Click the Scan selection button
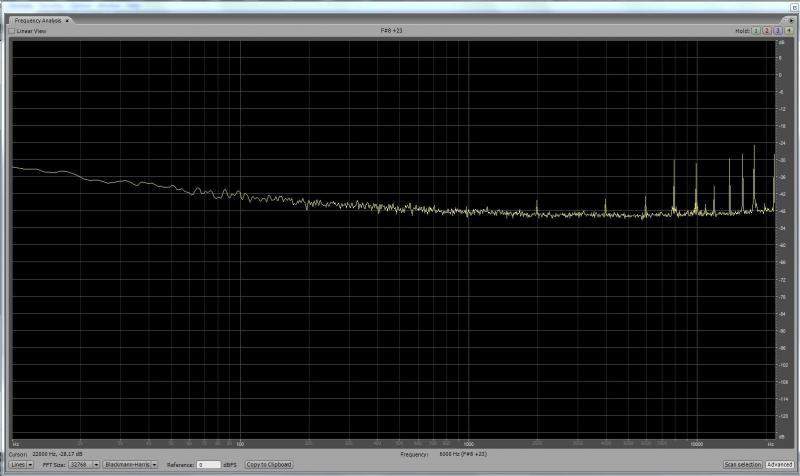Viewport: 800px width, 476px height. click(743, 465)
